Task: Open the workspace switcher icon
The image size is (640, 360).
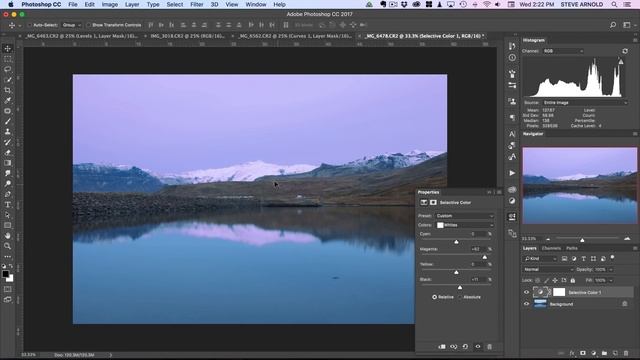Action: pyautogui.click(x=627, y=25)
